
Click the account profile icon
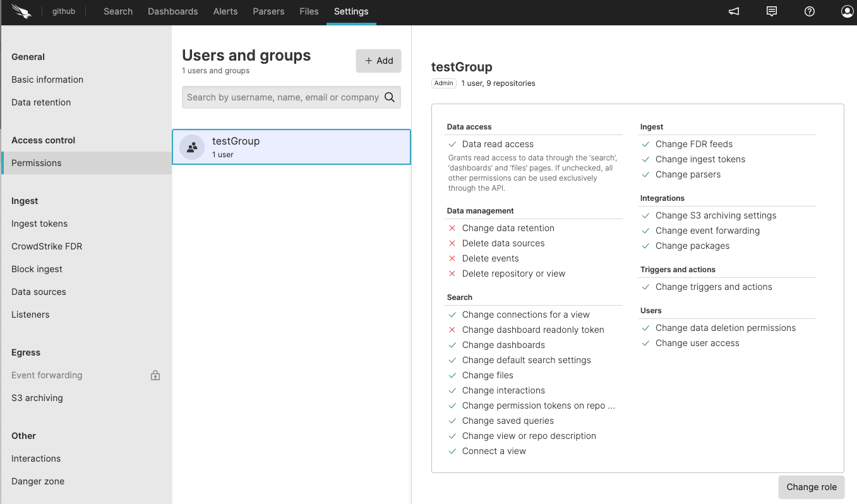click(847, 11)
